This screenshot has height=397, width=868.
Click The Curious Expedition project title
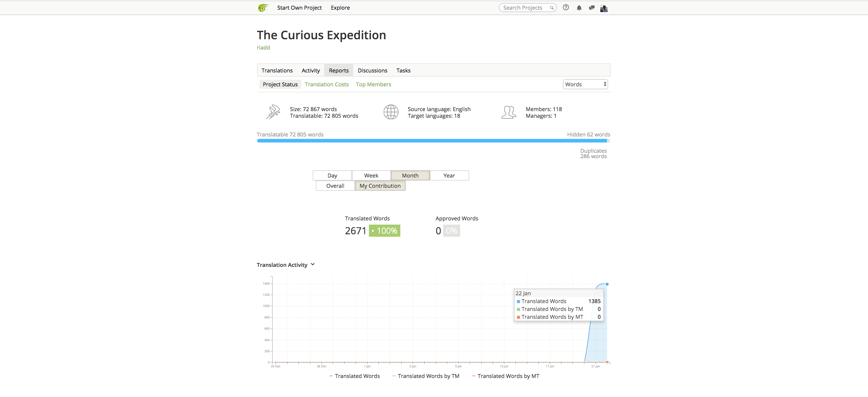coord(321,35)
